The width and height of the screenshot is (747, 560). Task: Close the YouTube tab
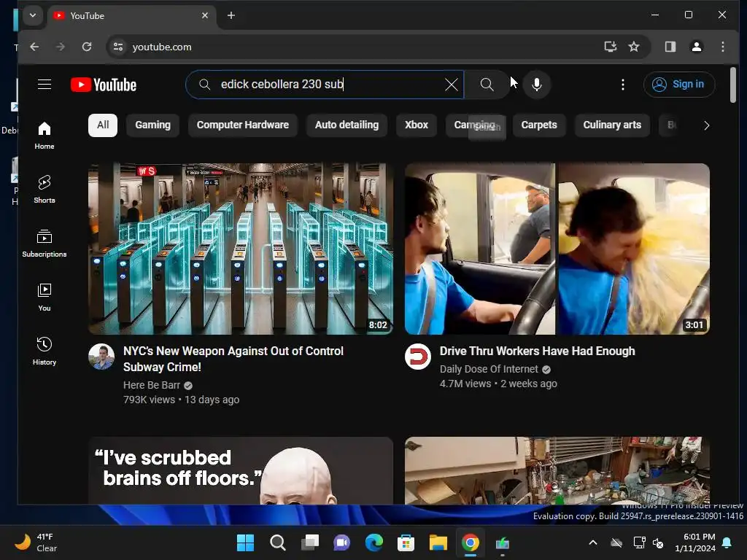(205, 16)
